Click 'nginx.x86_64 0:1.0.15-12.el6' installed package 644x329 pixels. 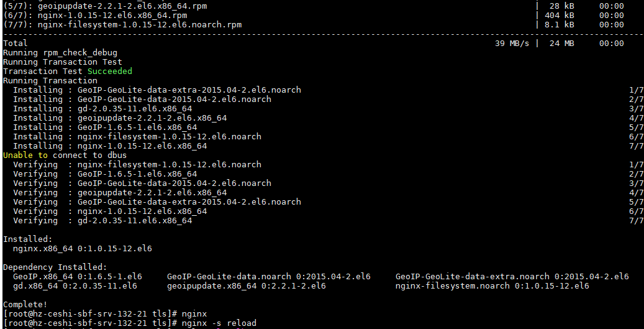click(x=82, y=249)
